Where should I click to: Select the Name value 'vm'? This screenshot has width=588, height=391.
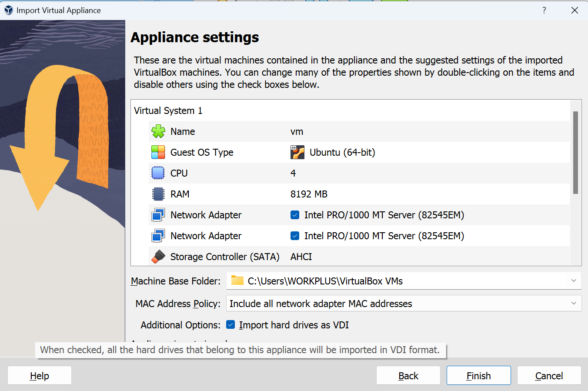(x=297, y=131)
